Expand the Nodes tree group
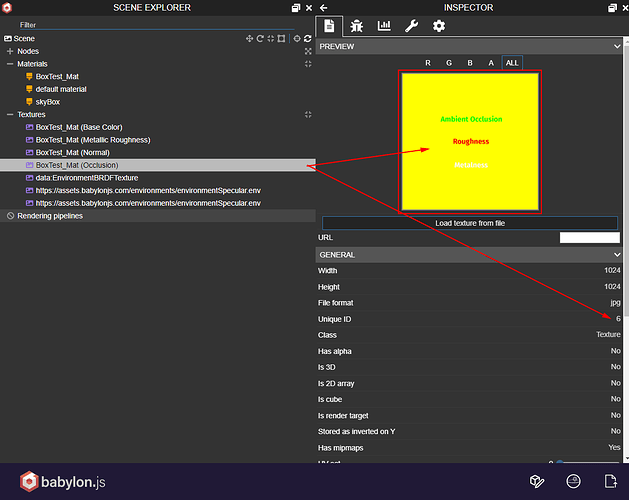The height and width of the screenshot is (500, 629). pos(10,51)
